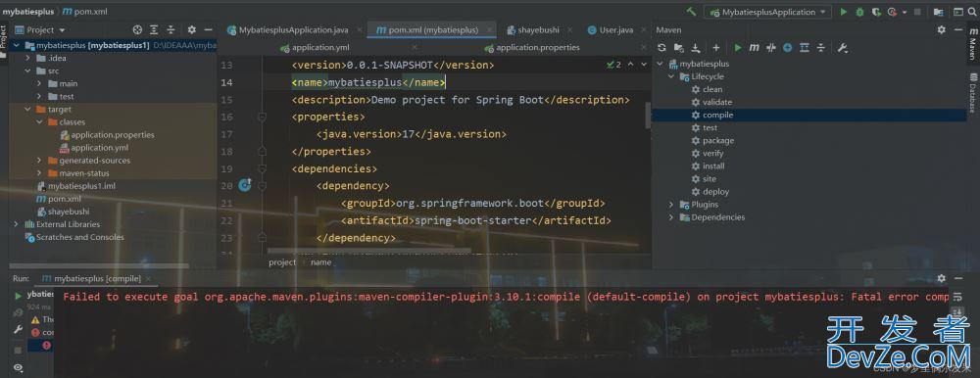Collapse the mybatiesplus project root node
980x378 pixels.
click(x=18, y=46)
